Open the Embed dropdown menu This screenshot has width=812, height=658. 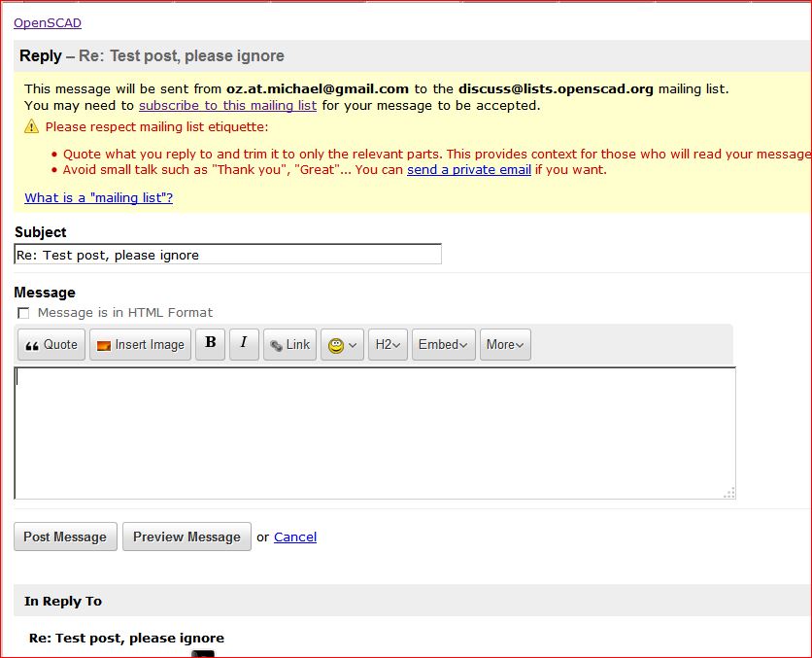(443, 345)
